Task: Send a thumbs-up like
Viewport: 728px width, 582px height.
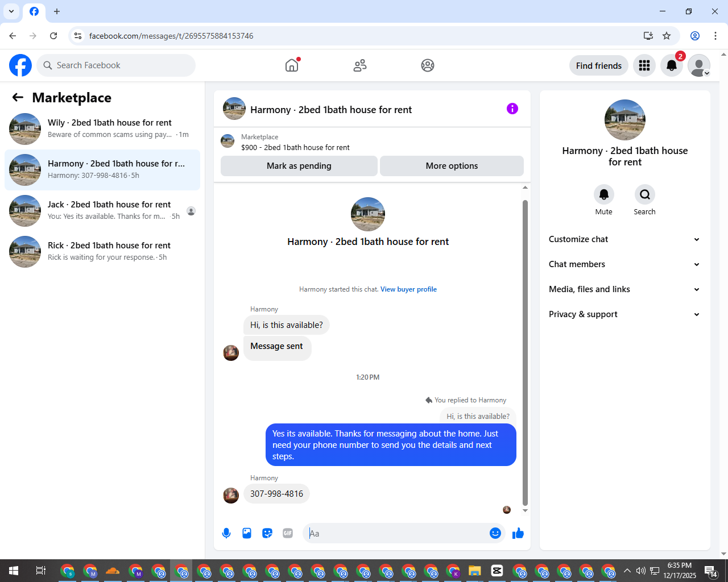Action: (x=518, y=533)
